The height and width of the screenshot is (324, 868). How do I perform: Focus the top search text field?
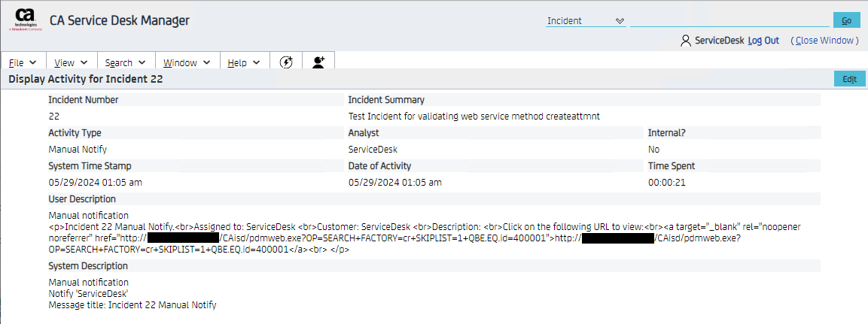(x=729, y=21)
